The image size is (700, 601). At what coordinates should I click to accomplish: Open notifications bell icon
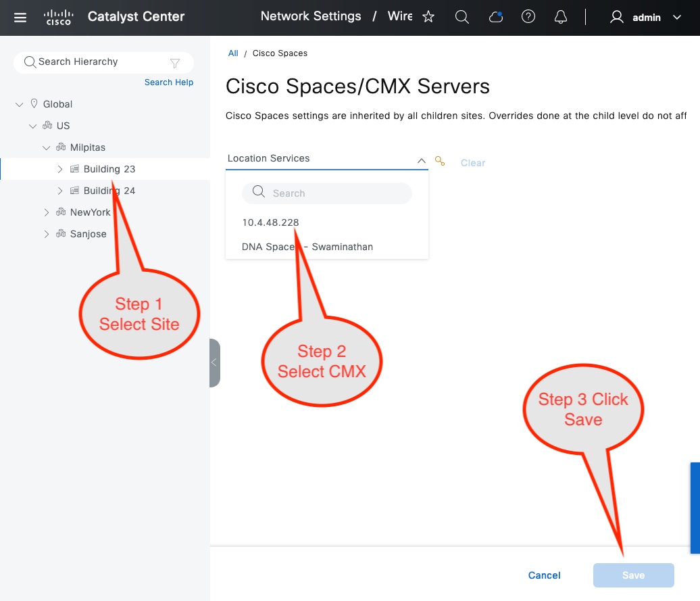(561, 17)
